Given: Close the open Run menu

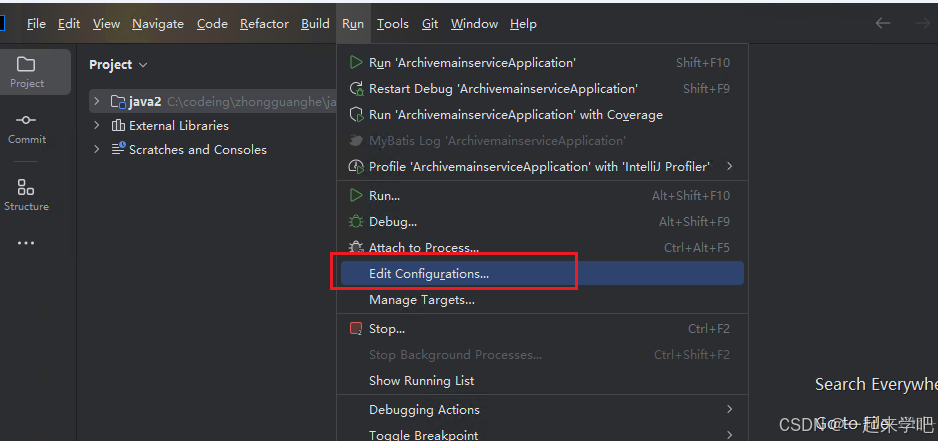Looking at the screenshot, I should pos(353,23).
